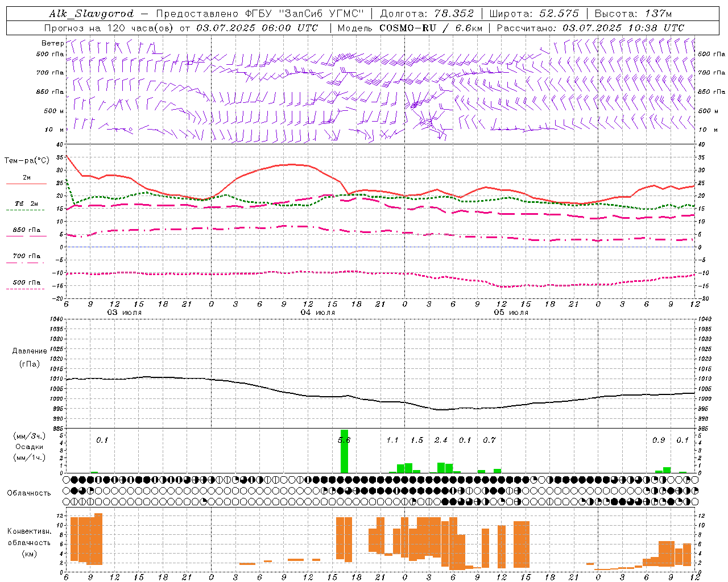The height and width of the screenshot is (582, 728).
Task: Click '850 гПа' in the temperature legend
Action: [x=27, y=230]
